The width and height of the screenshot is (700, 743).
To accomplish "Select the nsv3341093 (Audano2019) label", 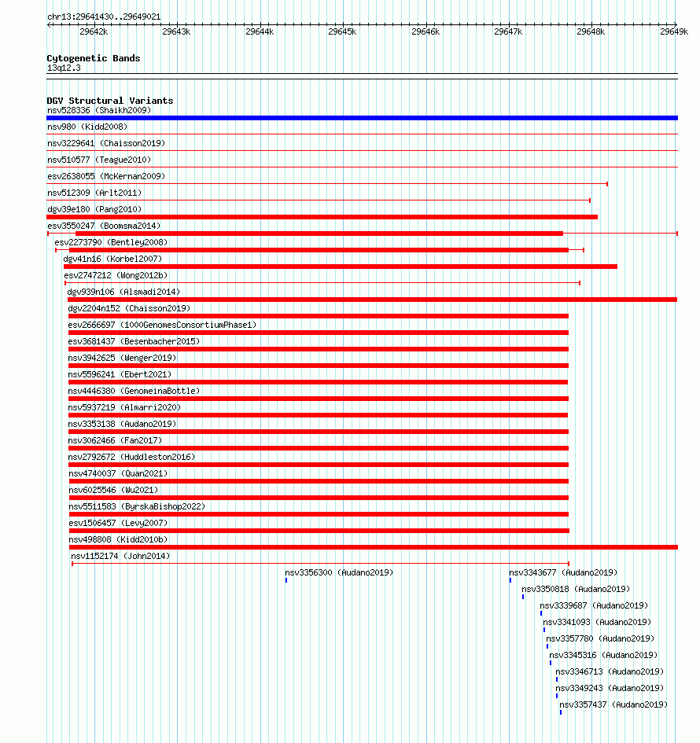I will [597, 622].
